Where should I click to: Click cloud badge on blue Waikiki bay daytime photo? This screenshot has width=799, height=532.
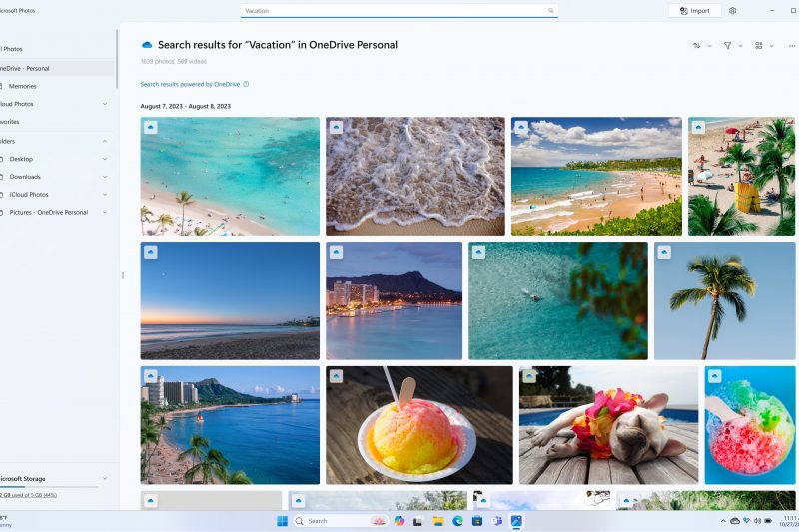pyautogui.click(x=151, y=376)
